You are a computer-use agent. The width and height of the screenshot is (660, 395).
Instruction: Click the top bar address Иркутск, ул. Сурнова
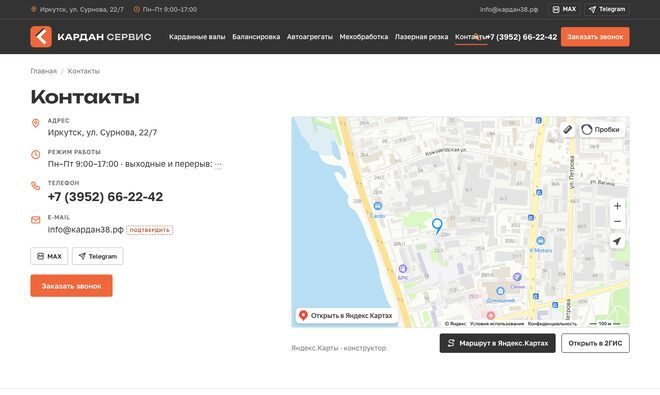[x=77, y=9]
